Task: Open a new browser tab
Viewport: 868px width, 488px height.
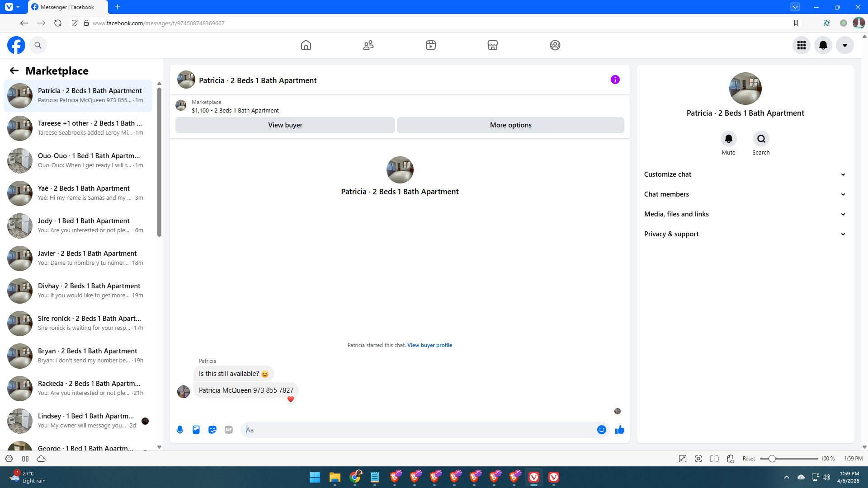Action: pos(118,7)
